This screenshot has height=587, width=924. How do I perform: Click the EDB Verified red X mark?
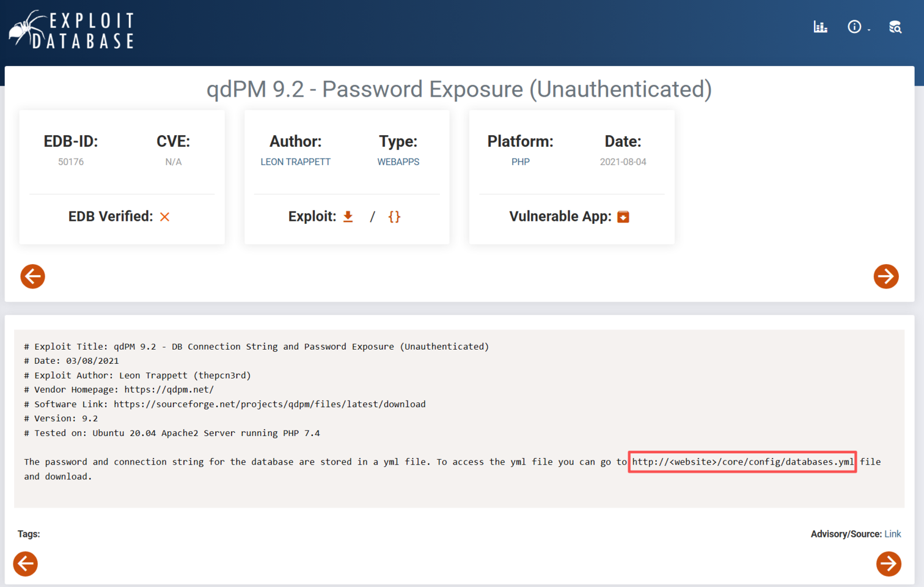click(164, 217)
